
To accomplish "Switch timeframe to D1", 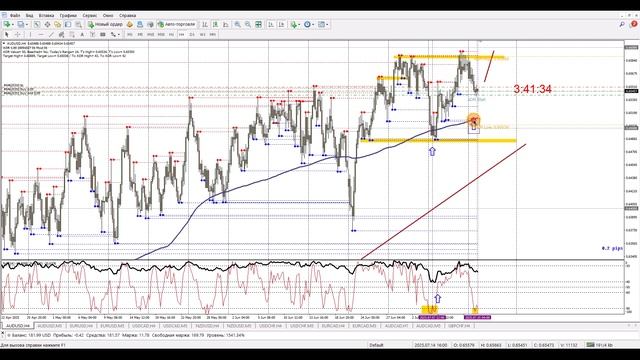I will pyautogui.click(x=192, y=35).
